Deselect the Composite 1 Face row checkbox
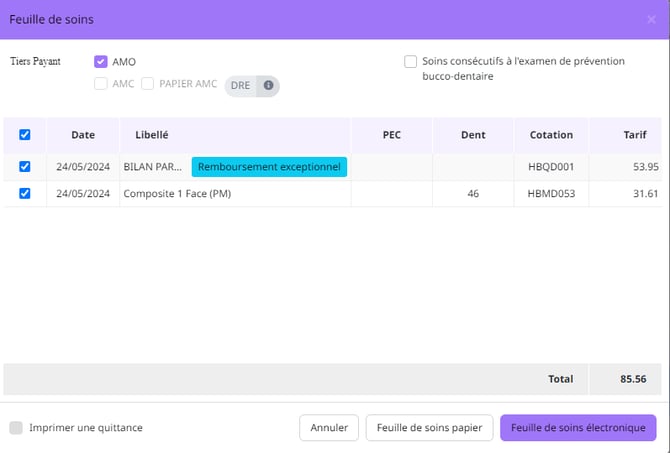Image resolution: width=670 pixels, height=453 pixels. 25,194
